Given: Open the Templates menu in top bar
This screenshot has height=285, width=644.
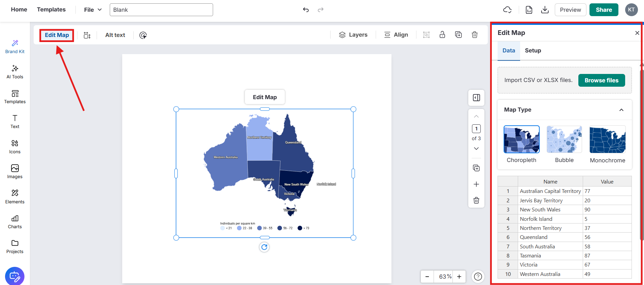Looking at the screenshot, I should coord(51,10).
